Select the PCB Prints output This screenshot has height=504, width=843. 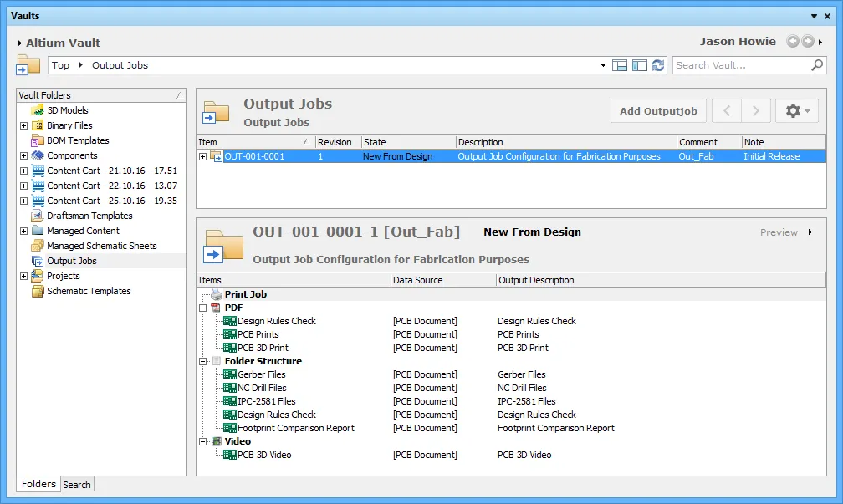click(258, 334)
